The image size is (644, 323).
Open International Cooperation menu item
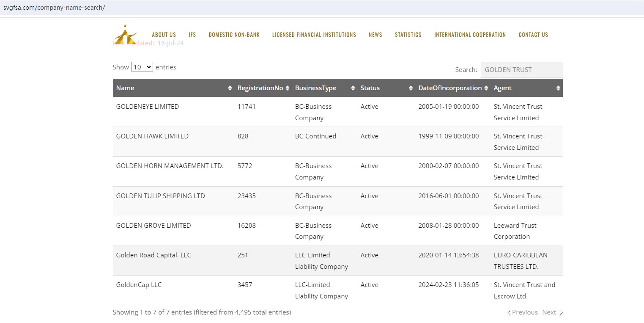pyautogui.click(x=470, y=35)
